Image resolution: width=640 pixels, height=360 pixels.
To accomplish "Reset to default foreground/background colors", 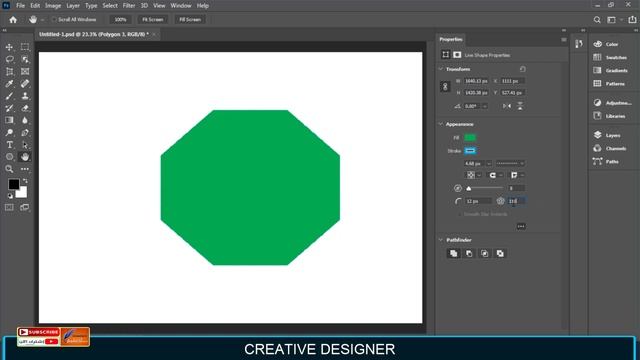I will pyautogui.click(x=10, y=196).
